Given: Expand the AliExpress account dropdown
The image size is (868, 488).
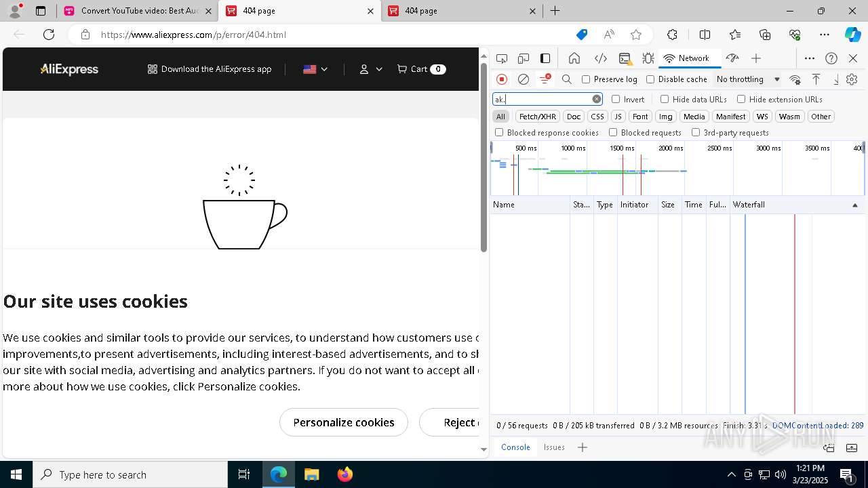Looking at the screenshot, I should pyautogui.click(x=370, y=69).
